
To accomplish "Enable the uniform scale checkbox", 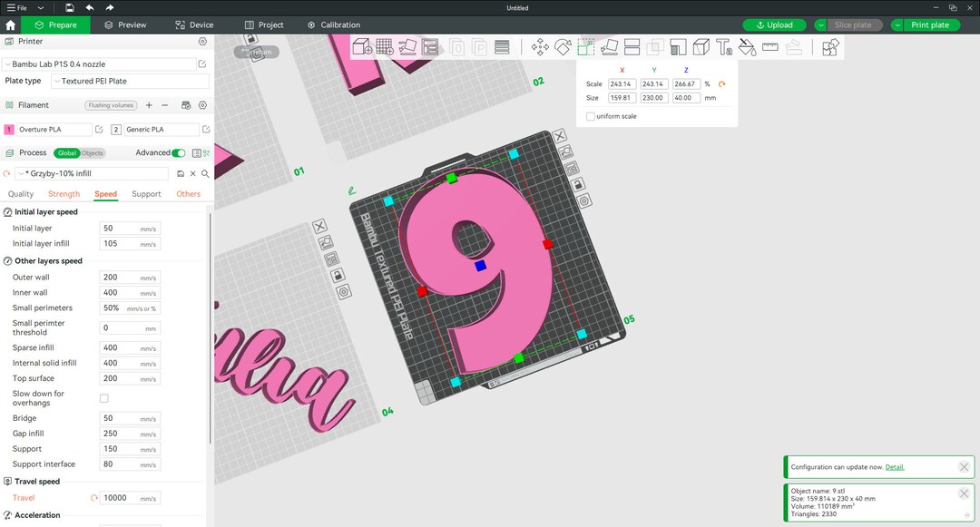I will click(x=590, y=116).
